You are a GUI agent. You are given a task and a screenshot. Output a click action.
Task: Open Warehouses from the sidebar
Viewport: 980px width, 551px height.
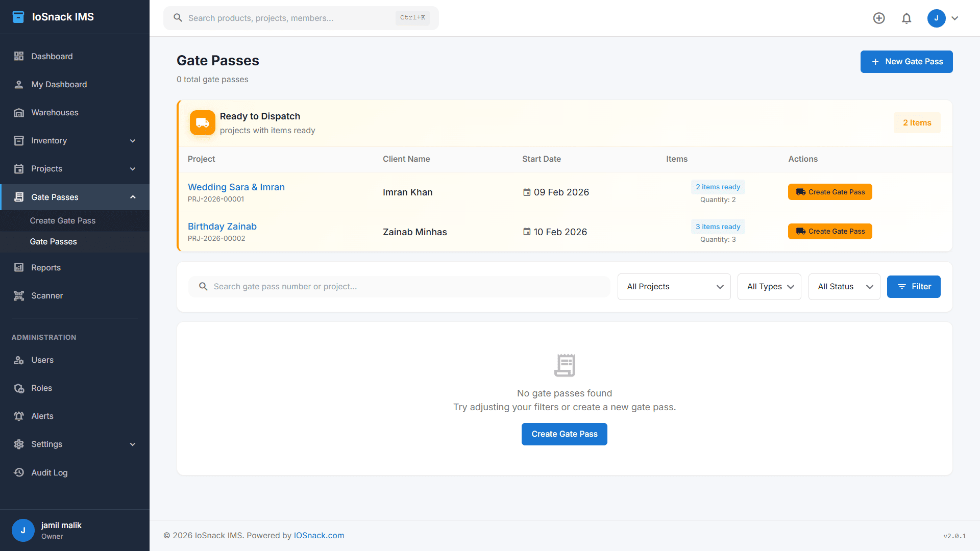point(55,112)
